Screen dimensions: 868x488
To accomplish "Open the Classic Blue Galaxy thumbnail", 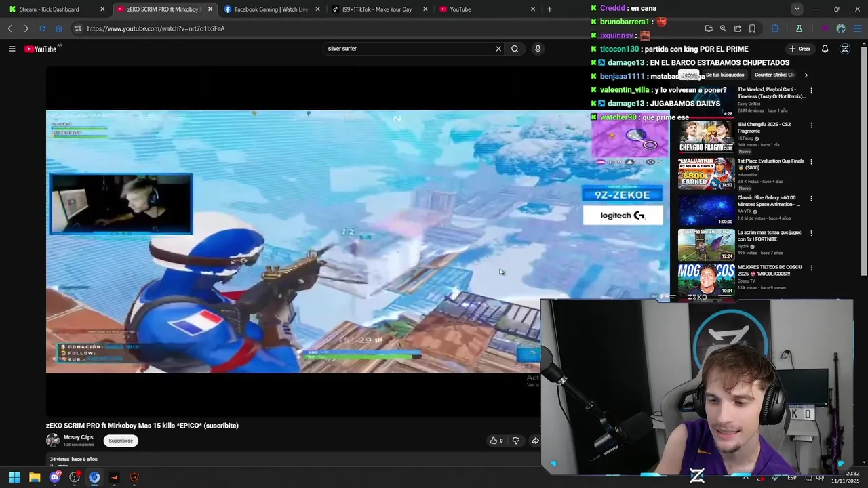I will point(706,210).
